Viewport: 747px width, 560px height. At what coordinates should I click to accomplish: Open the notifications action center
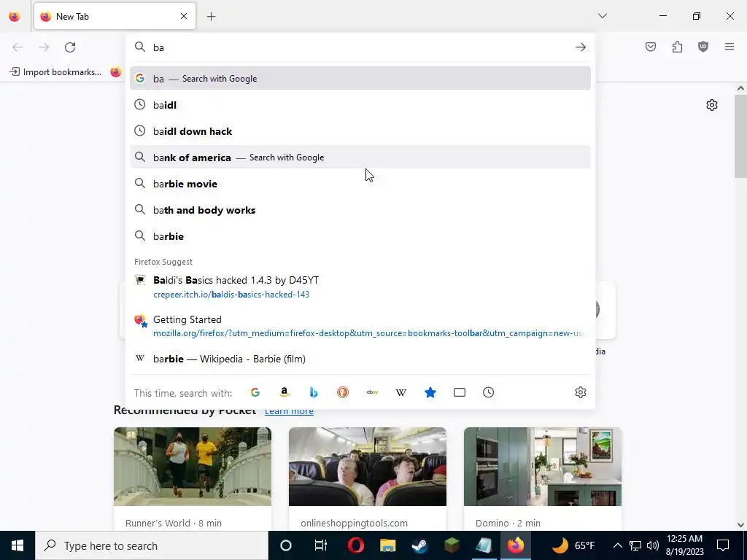[723, 545]
